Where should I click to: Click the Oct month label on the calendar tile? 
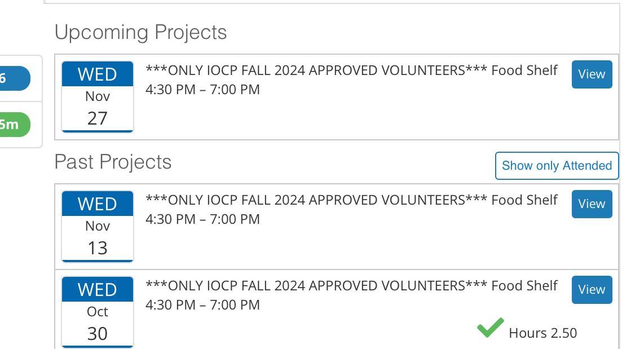click(x=98, y=312)
